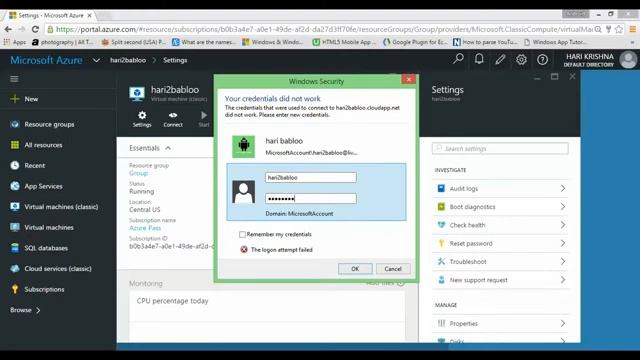Image resolution: width=640 pixels, height=360 pixels.
Task: Reload the page in the browser
Action: coord(35,29)
